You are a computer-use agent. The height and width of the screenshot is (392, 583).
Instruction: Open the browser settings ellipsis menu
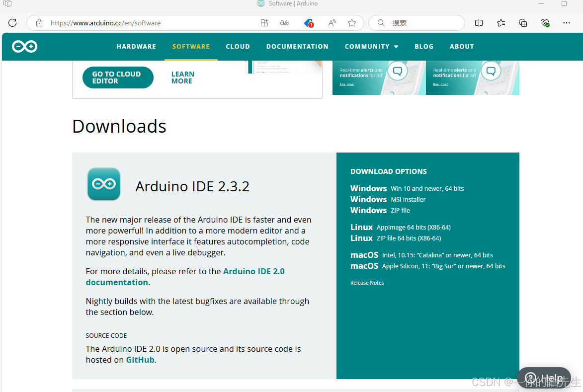[x=567, y=23]
